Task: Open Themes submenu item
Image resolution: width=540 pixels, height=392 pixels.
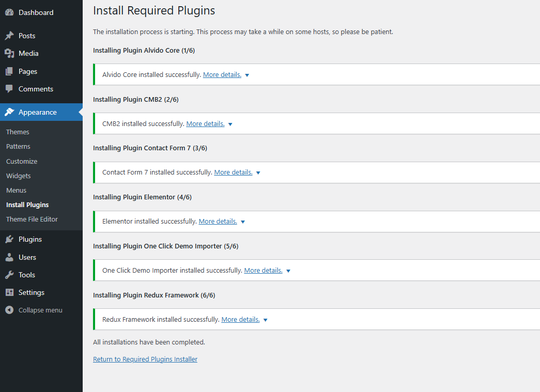Action: tap(18, 132)
